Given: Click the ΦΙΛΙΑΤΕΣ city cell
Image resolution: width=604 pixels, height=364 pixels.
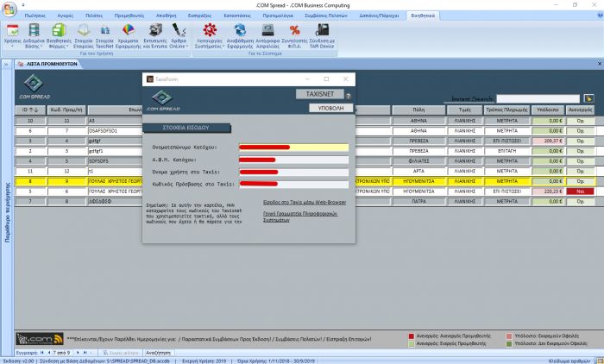Looking at the screenshot, I should click(418, 161).
